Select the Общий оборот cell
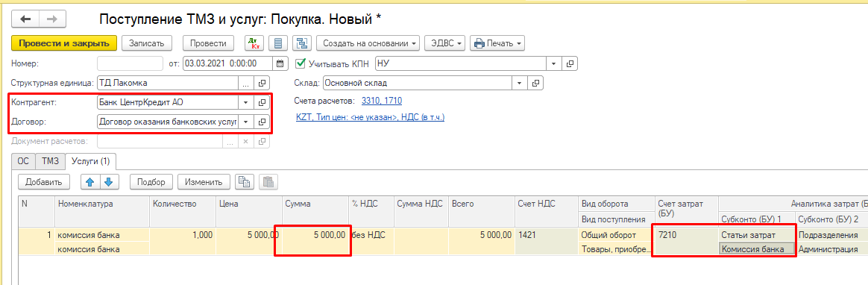Viewport: 868px width, 285px height. click(x=617, y=235)
